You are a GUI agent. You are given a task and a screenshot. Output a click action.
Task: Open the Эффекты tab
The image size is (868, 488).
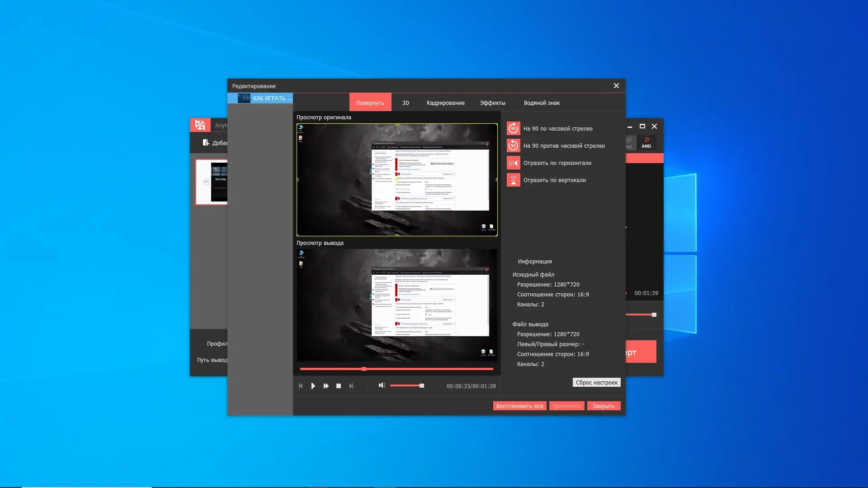tap(492, 103)
